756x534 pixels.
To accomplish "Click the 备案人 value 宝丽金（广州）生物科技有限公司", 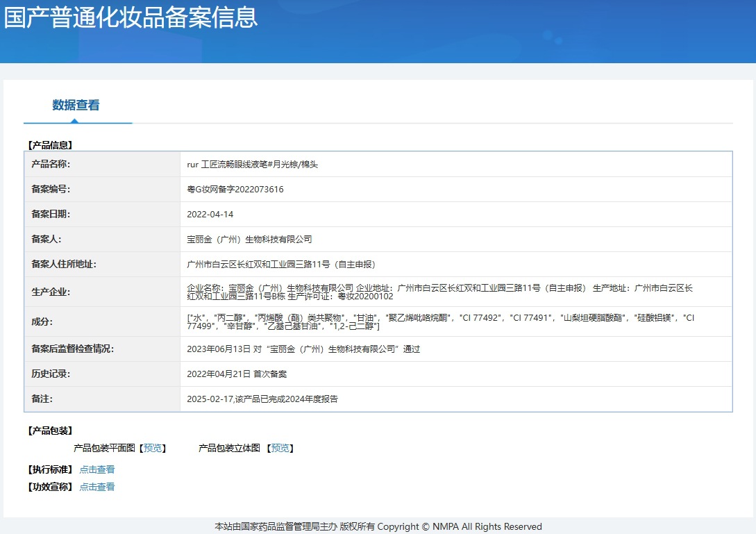I will (x=249, y=240).
